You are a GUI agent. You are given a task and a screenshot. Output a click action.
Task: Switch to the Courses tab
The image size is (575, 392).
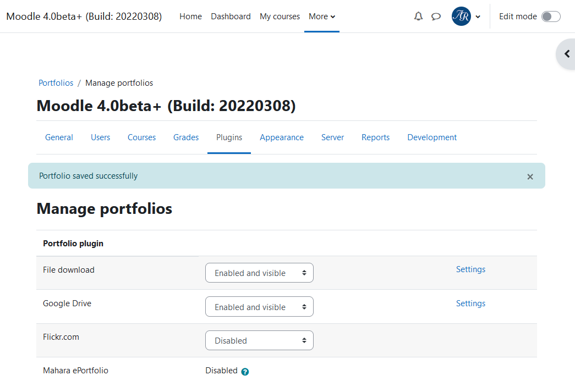pyautogui.click(x=141, y=137)
